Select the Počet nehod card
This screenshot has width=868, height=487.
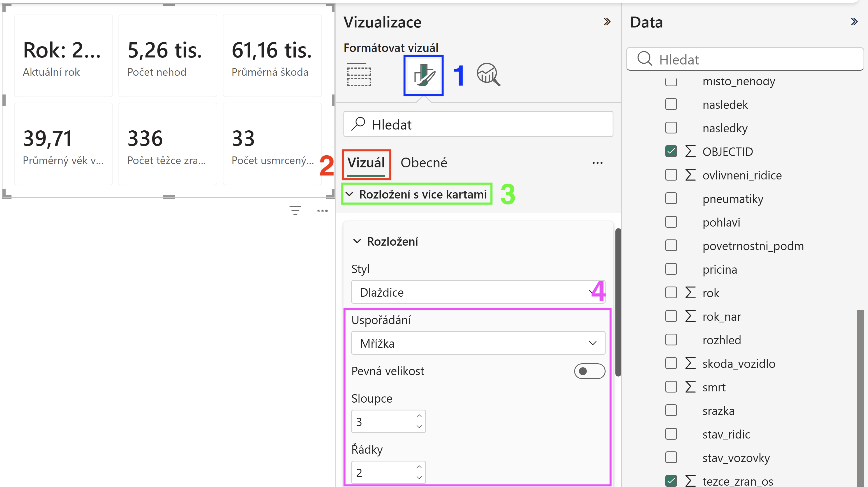168,56
